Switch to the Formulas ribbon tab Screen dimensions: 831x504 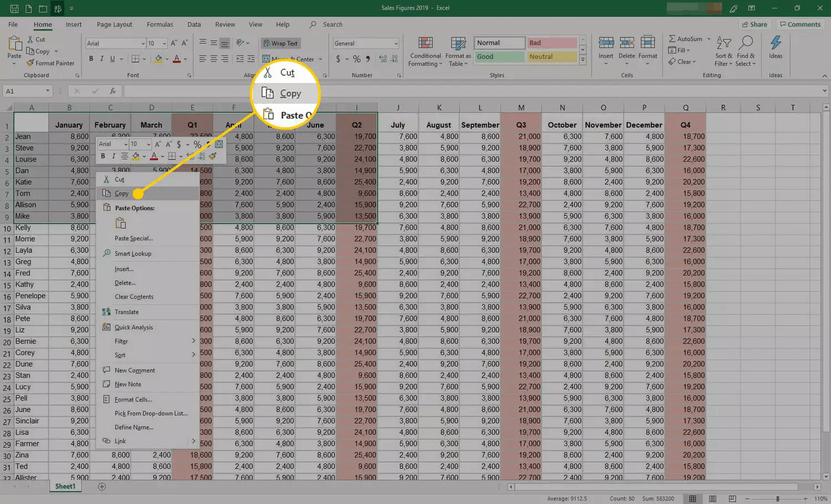160,24
